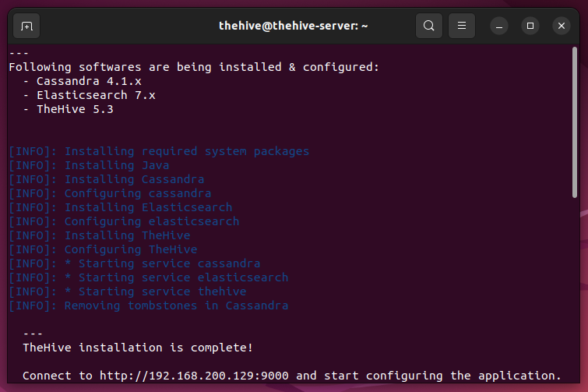
Task: Click the window title thehive@thehive-server
Action: (x=294, y=26)
